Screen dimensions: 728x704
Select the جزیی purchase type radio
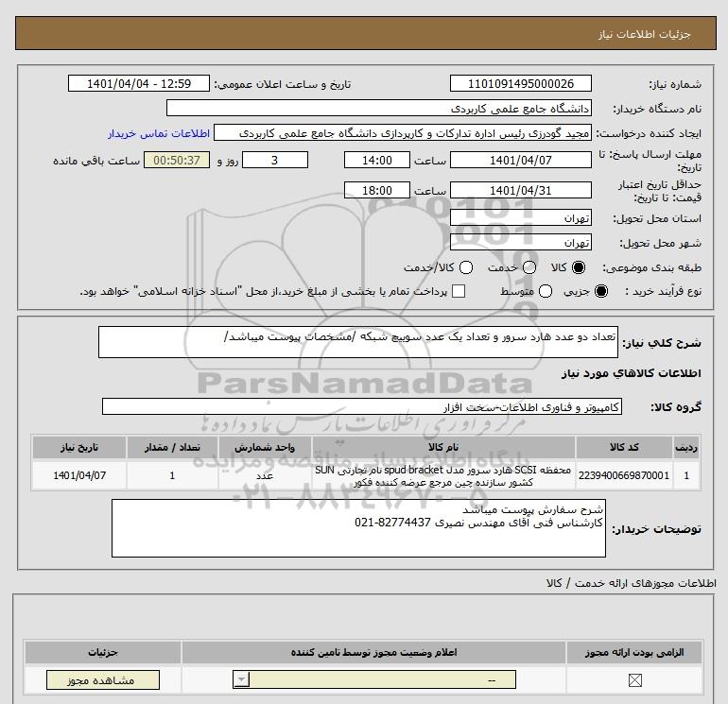tap(600, 291)
